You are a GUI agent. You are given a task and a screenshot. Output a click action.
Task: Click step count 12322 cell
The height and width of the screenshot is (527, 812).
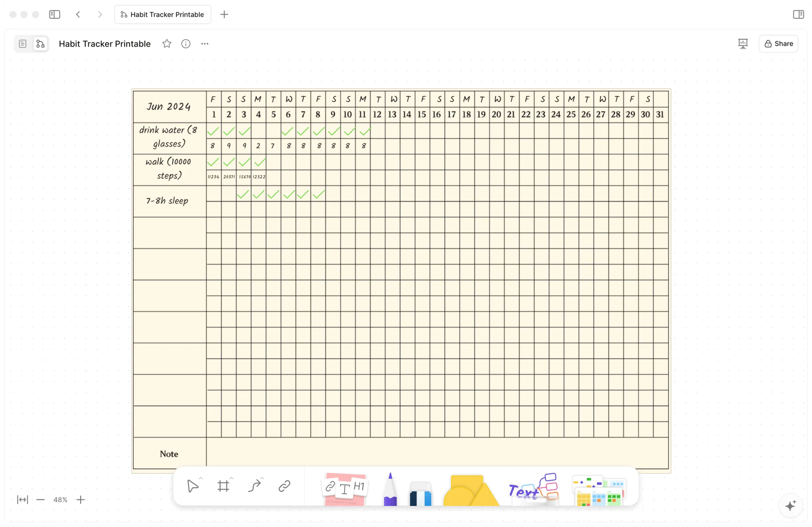click(x=259, y=177)
